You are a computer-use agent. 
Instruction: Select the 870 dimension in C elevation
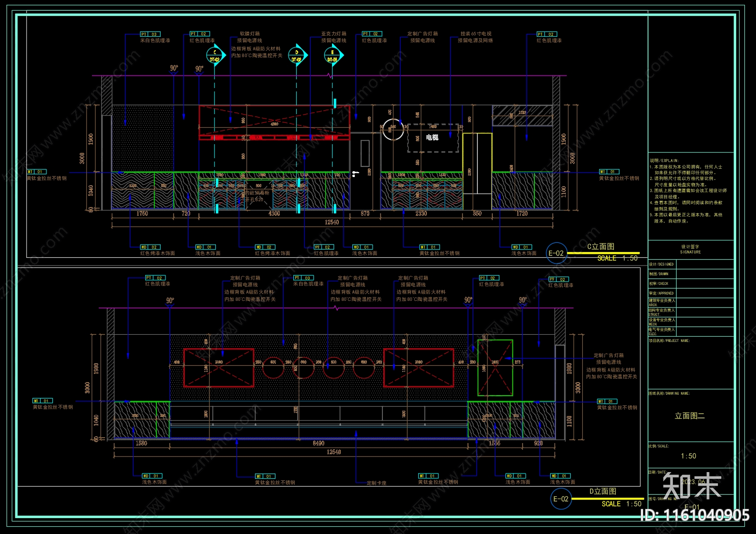coord(365,213)
